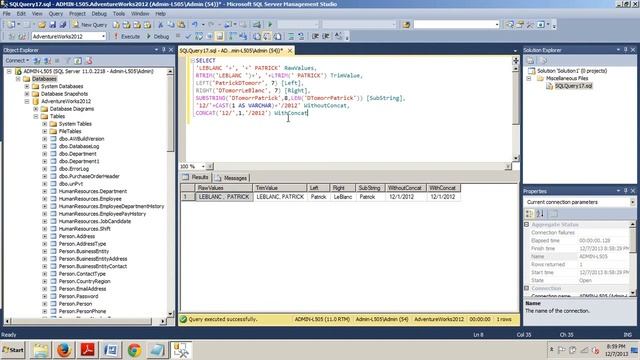Click the Undo arrow icon

(x=195, y=24)
